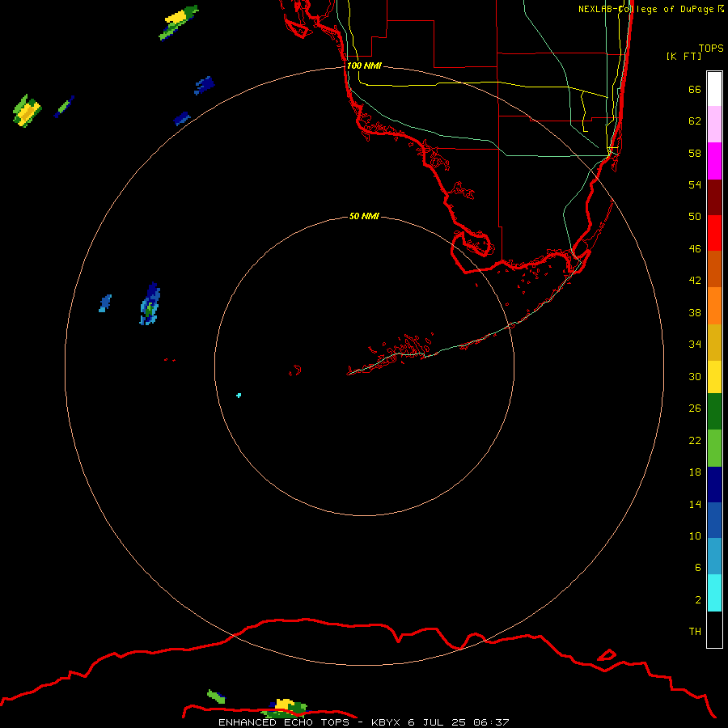Click the legend value 2
The width and height of the screenshot is (728, 728).
pyautogui.click(x=698, y=600)
